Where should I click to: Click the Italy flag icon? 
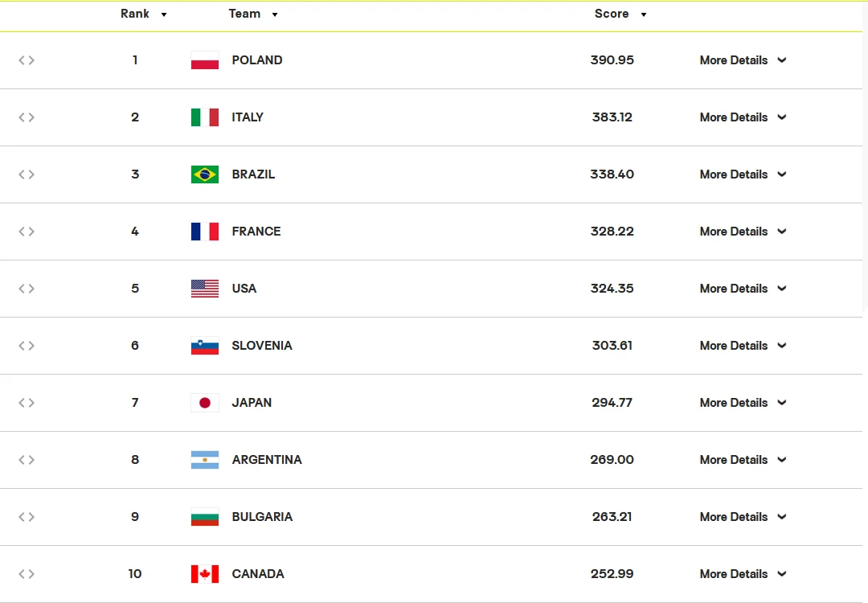[x=205, y=117]
